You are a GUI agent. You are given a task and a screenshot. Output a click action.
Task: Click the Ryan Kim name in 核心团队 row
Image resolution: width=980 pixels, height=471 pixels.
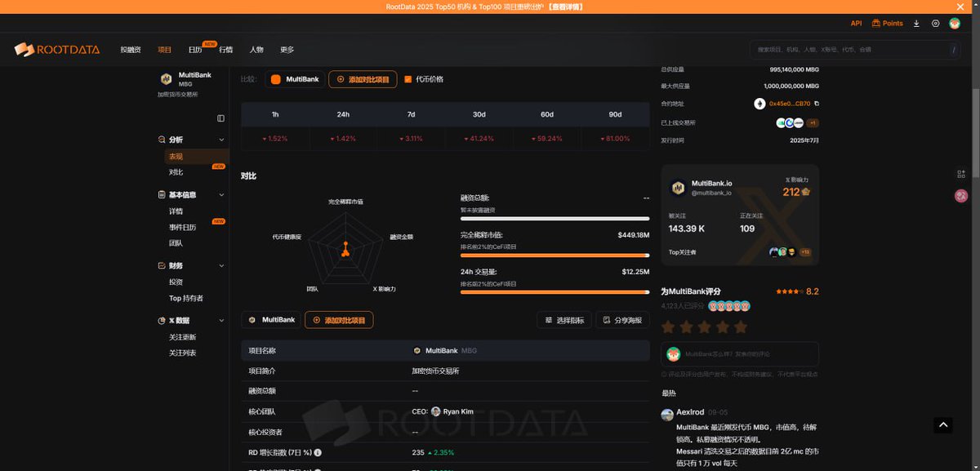click(x=457, y=411)
